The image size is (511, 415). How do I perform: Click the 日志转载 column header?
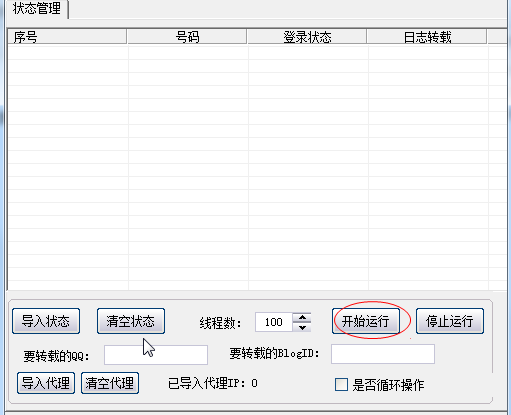pyautogui.click(x=427, y=37)
